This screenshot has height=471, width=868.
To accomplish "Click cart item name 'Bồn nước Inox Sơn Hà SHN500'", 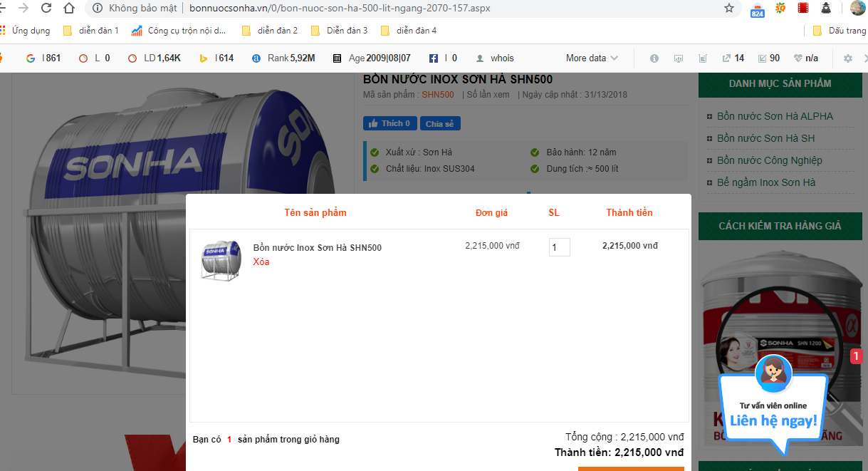I will (x=318, y=248).
